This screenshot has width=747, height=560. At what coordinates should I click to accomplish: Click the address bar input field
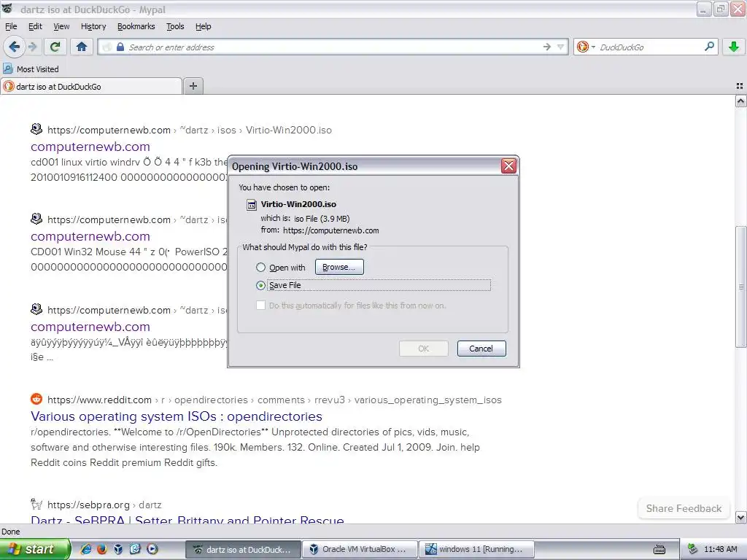point(333,47)
